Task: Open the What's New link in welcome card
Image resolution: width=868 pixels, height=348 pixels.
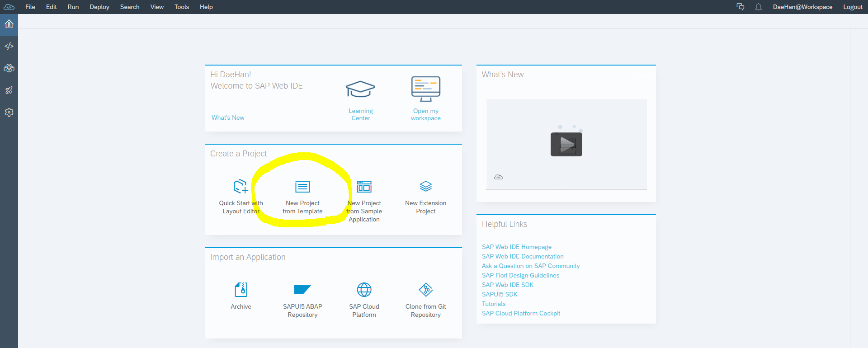Action: [228, 118]
